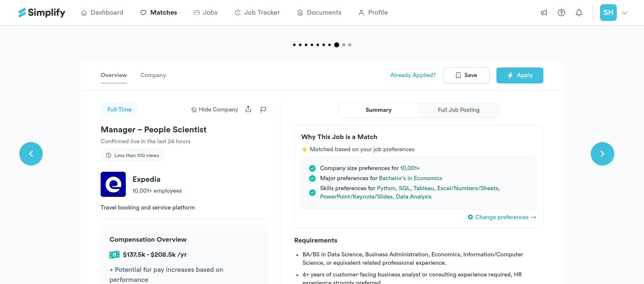The image size is (644, 284).
Task: Click the Change preferences link
Action: pyautogui.click(x=502, y=217)
